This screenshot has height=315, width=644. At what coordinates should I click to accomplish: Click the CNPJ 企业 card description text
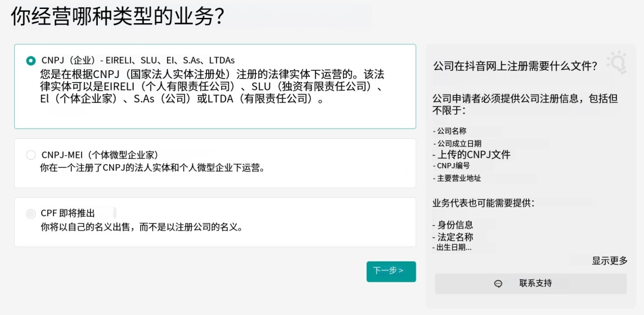click(x=212, y=87)
